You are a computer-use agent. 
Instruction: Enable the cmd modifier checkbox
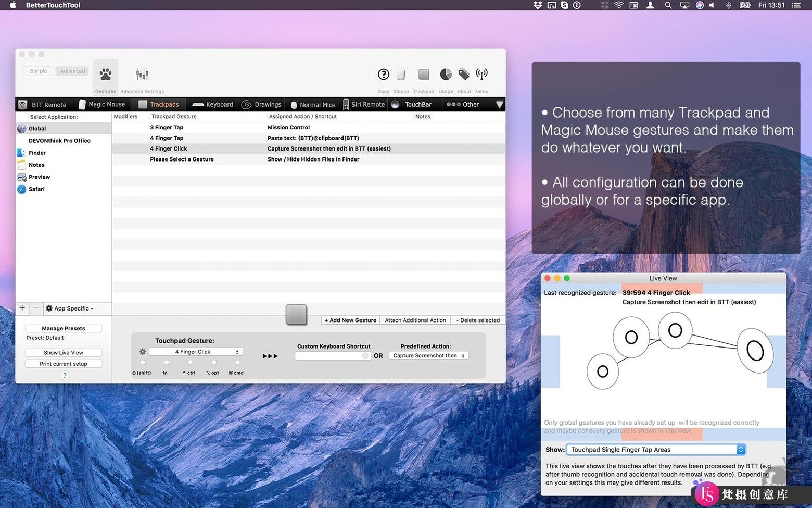(x=237, y=362)
